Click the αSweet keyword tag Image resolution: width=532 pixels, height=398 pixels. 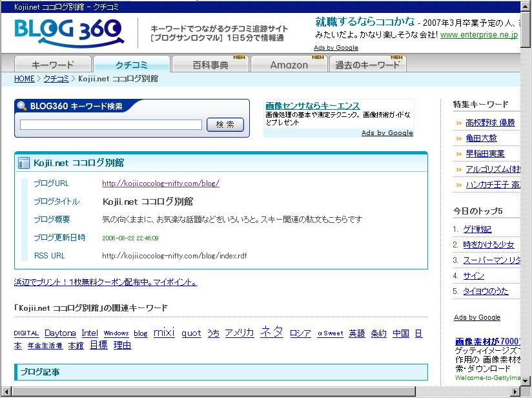[331, 333]
